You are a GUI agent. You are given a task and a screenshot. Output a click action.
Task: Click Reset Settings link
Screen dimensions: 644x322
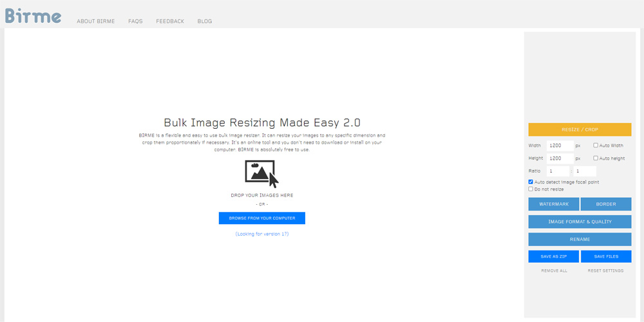pyautogui.click(x=605, y=271)
